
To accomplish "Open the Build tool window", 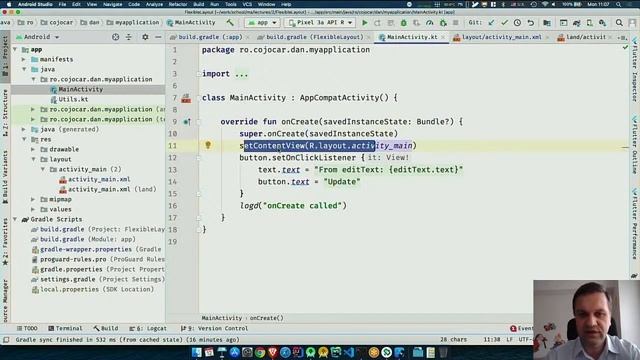I will [x=106, y=328].
